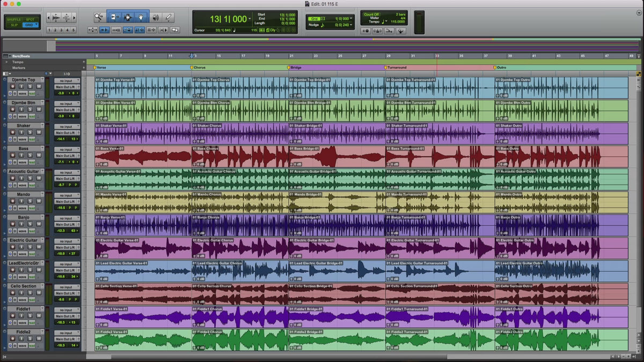
Task: Click the Chorus marker in Markers ruler
Action: pos(199,68)
